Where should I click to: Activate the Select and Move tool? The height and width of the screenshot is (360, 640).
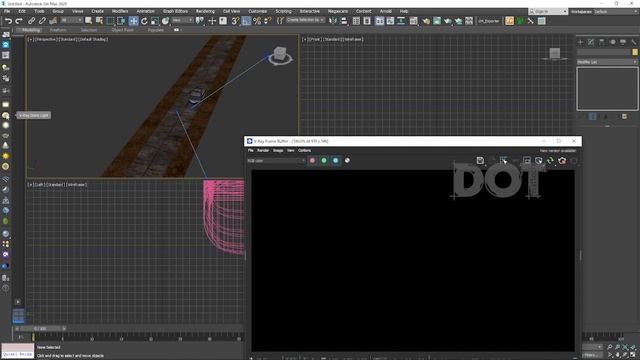tap(133, 21)
